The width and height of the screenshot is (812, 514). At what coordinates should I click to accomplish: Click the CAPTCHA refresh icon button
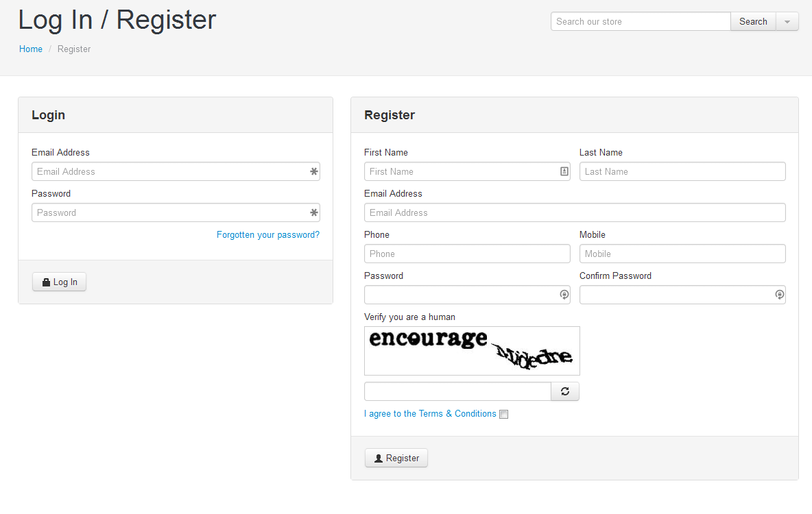coord(565,391)
